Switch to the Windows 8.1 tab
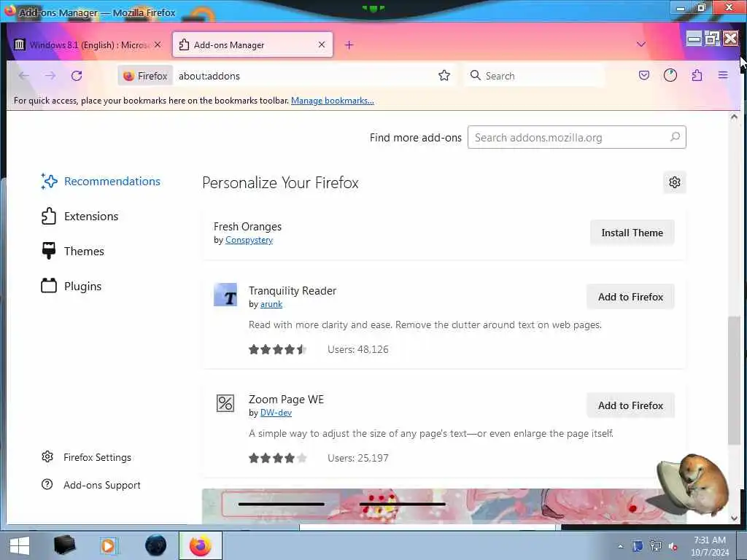The width and height of the screenshot is (747, 560). click(x=88, y=44)
